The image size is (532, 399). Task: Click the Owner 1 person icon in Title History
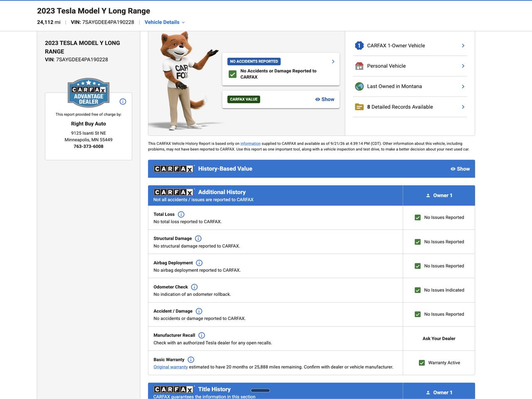click(428, 392)
